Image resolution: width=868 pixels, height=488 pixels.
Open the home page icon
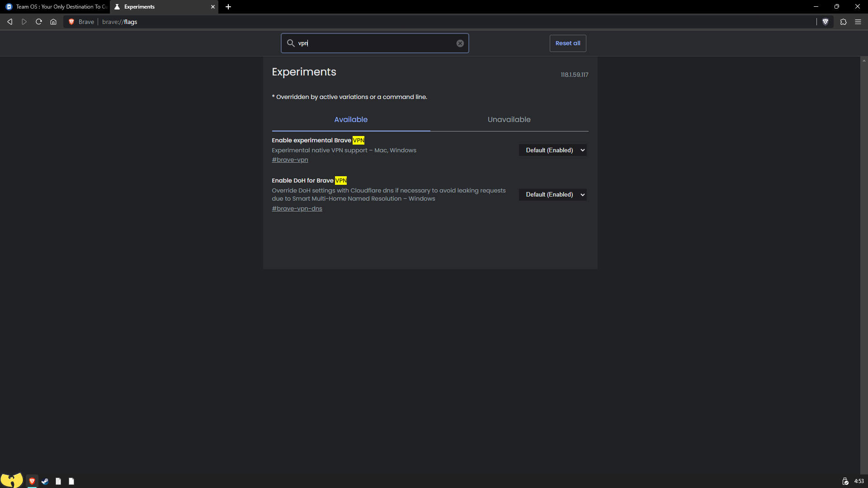click(x=53, y=22)
